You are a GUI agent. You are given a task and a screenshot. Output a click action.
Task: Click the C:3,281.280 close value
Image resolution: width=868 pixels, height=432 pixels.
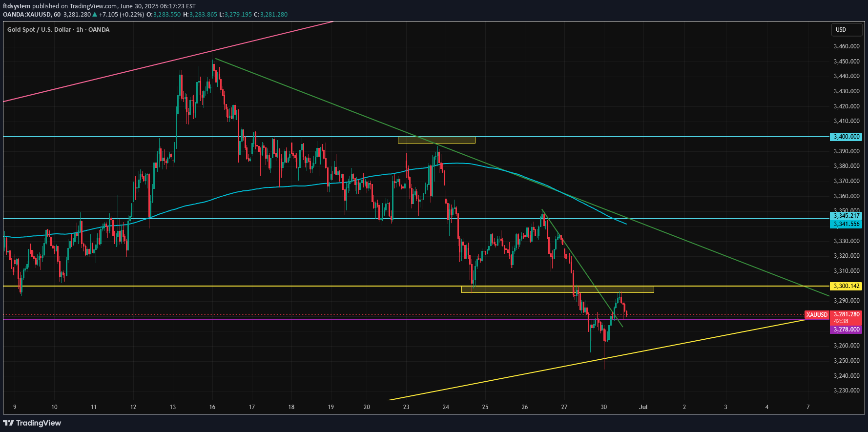pos(271,15)
